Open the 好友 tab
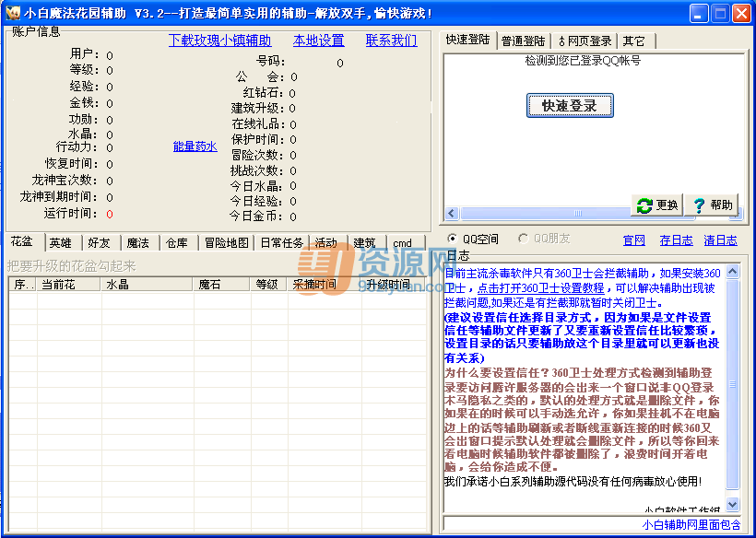The height and width of the screenshot is (538, 756). (x=99, y=243)
